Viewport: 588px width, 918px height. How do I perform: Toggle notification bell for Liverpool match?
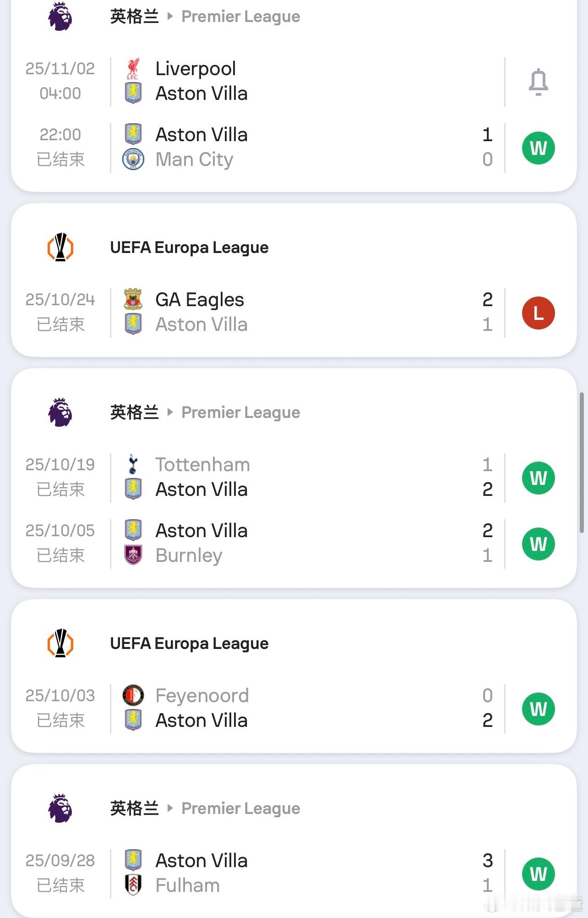(538, 82)
